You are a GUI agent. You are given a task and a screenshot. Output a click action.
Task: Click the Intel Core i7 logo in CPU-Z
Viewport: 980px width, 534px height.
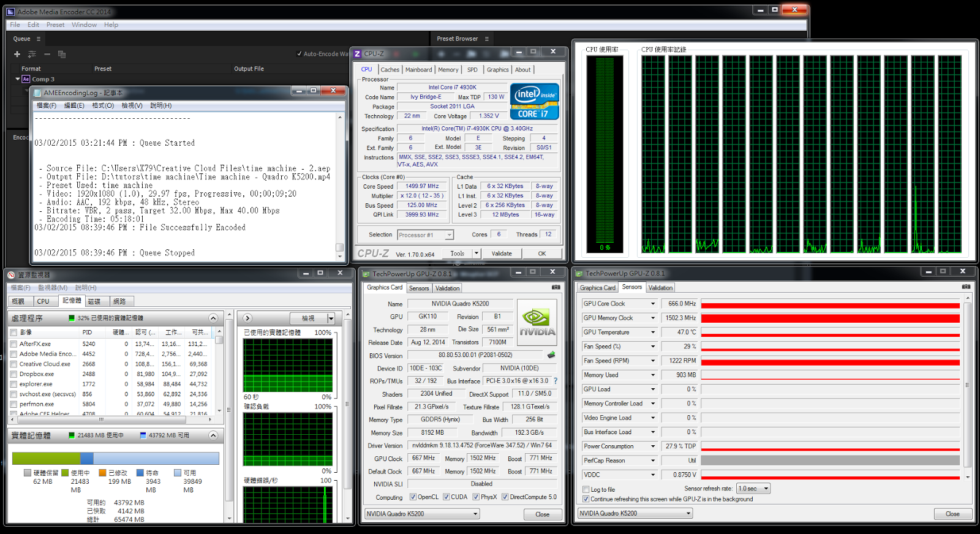coord(535,102)
